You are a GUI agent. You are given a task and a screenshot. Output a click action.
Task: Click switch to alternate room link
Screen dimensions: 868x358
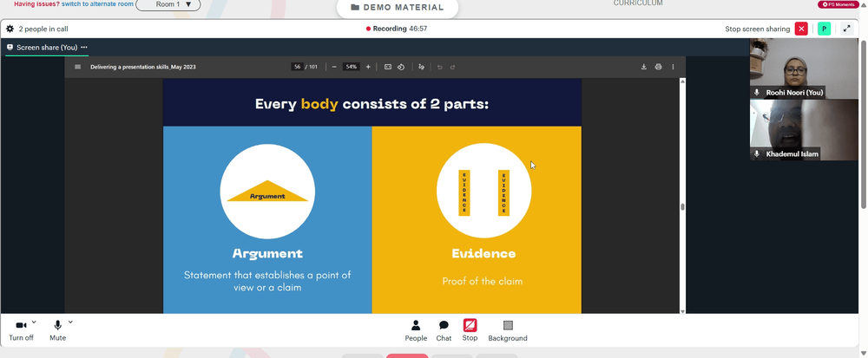coord(97,3)
